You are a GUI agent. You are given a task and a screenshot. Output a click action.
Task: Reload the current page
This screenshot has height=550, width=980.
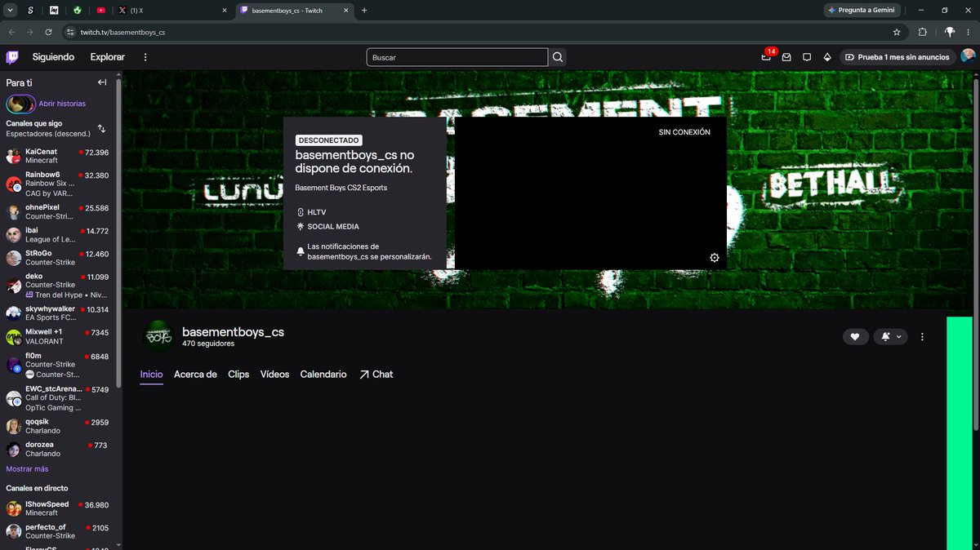tap(49, 32)
